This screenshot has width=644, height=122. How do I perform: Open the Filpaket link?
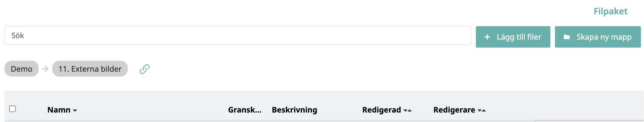611,11
